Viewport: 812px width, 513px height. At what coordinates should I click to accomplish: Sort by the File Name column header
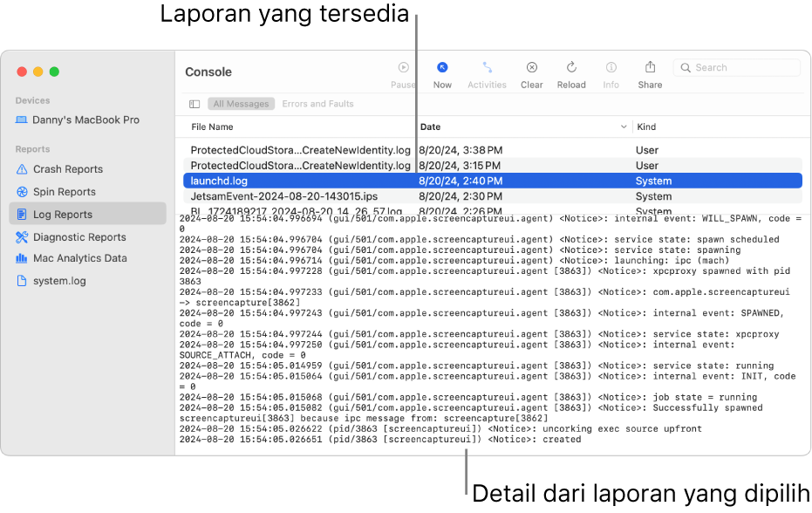click(212, 127)
